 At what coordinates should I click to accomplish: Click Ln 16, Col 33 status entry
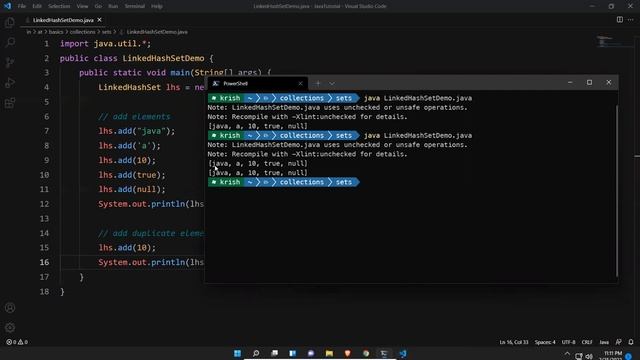click(513, 342)
